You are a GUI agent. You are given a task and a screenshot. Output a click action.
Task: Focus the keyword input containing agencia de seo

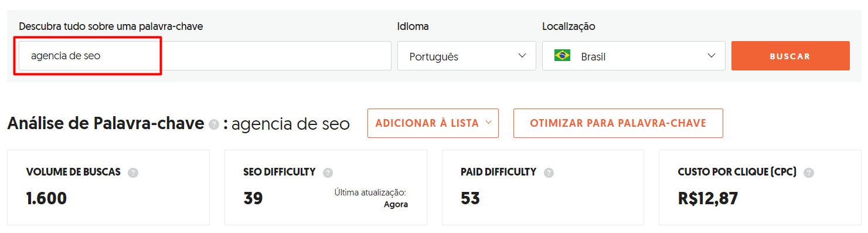pos(205,56)
